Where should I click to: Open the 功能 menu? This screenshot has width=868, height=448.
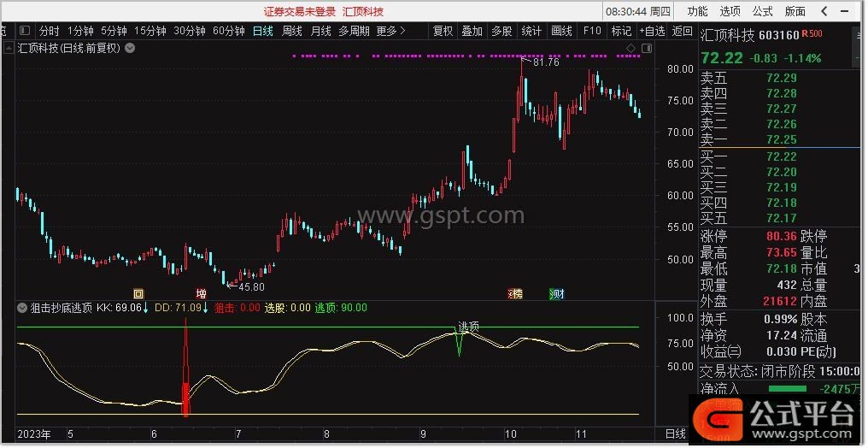coord(697,11)
